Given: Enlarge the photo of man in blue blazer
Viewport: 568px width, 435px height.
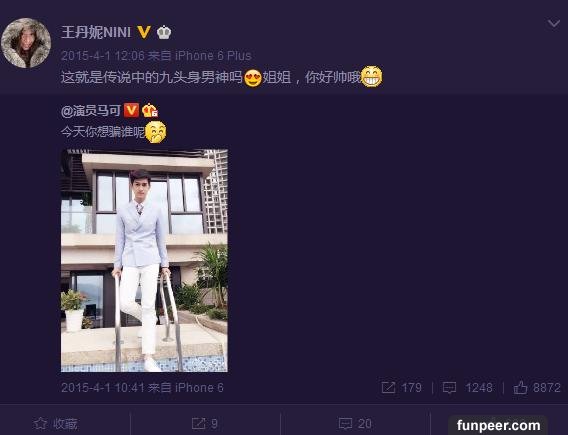Looking at the screenshot, I should pos(144,260).
